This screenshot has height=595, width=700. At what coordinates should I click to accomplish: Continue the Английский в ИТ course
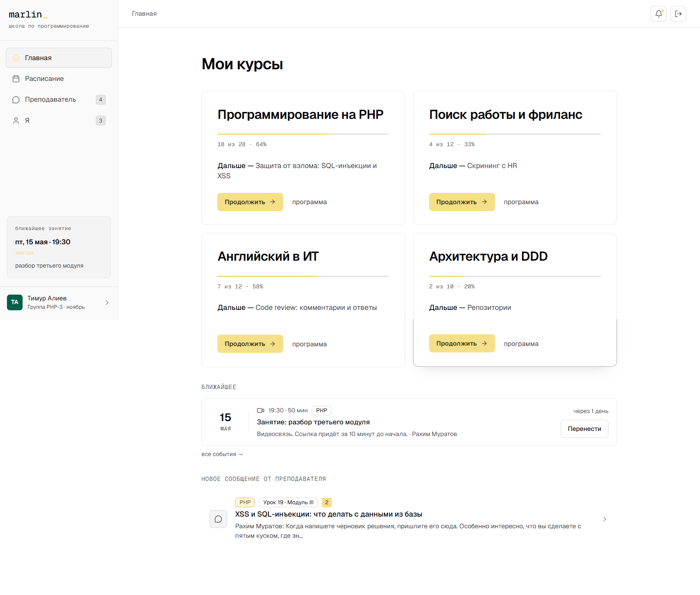[250, 344]
